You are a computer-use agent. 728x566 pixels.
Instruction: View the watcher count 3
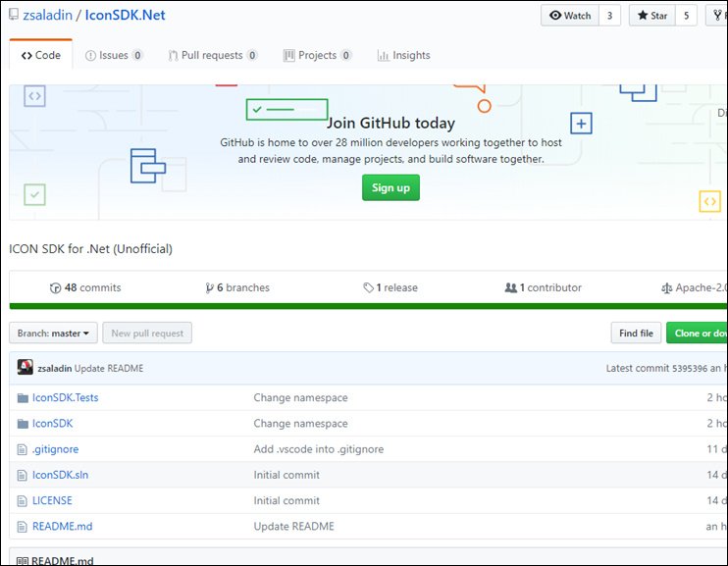pos(609,16)
